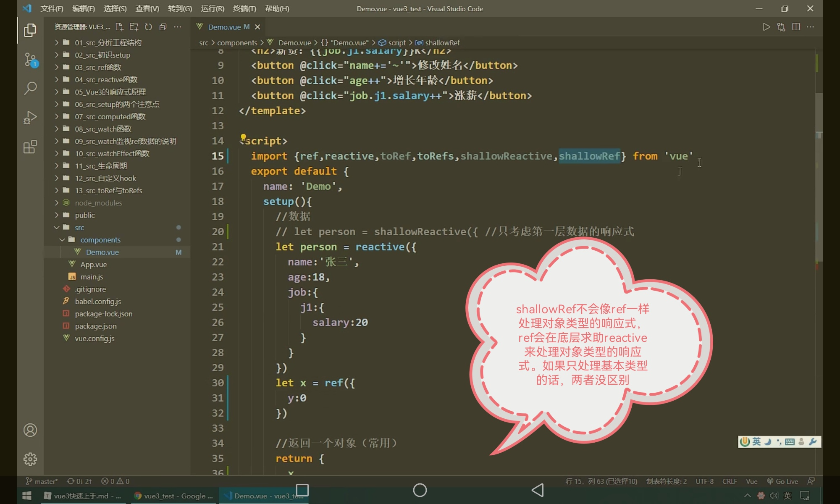Image resolution: width=840 pixels, height=504 pixels.
Task: Open the Search view in activity bar
Action: tap(30, 88)
